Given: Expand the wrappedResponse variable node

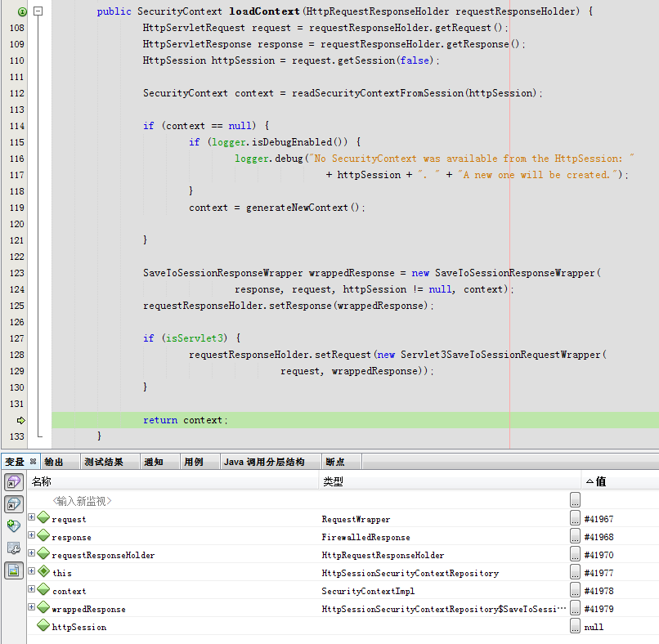Looking at the screenshot, I should click(32, 607).
